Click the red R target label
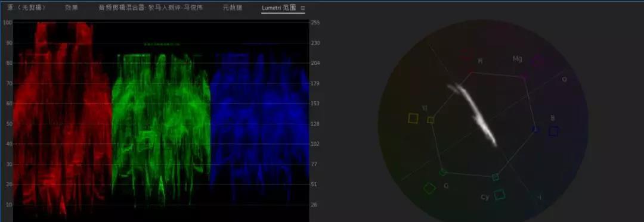This screenshot has width=644, height=222. 480,61
